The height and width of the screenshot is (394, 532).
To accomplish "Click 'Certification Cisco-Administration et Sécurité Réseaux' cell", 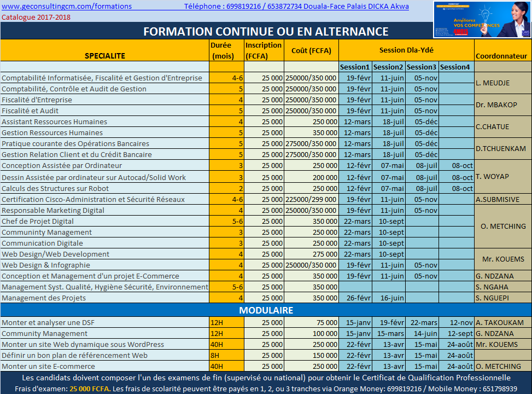I will (x=105, y=199).
